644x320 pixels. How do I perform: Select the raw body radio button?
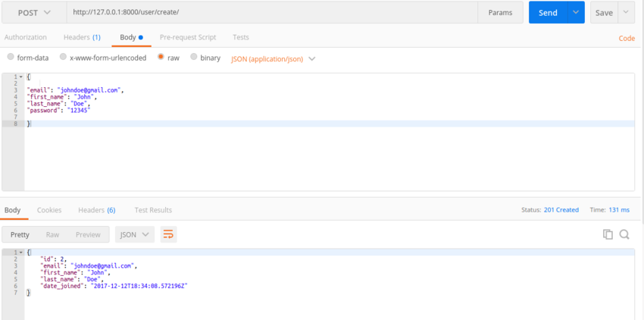[x=161, y=57]
